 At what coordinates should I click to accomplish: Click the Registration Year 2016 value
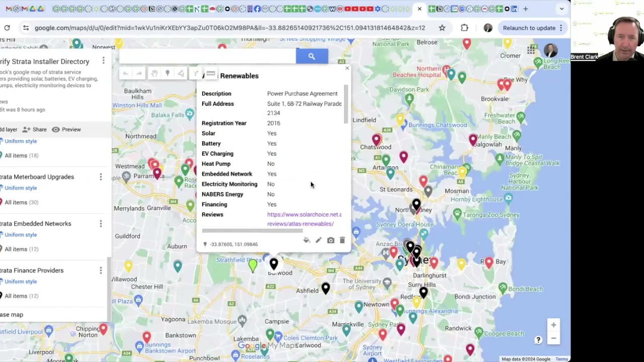tap(274, 123)
